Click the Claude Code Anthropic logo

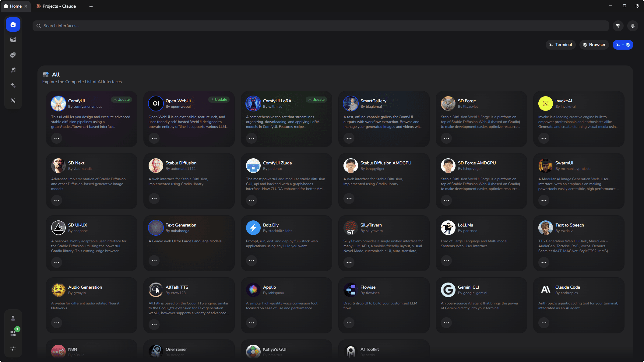[x=546, y=290]
